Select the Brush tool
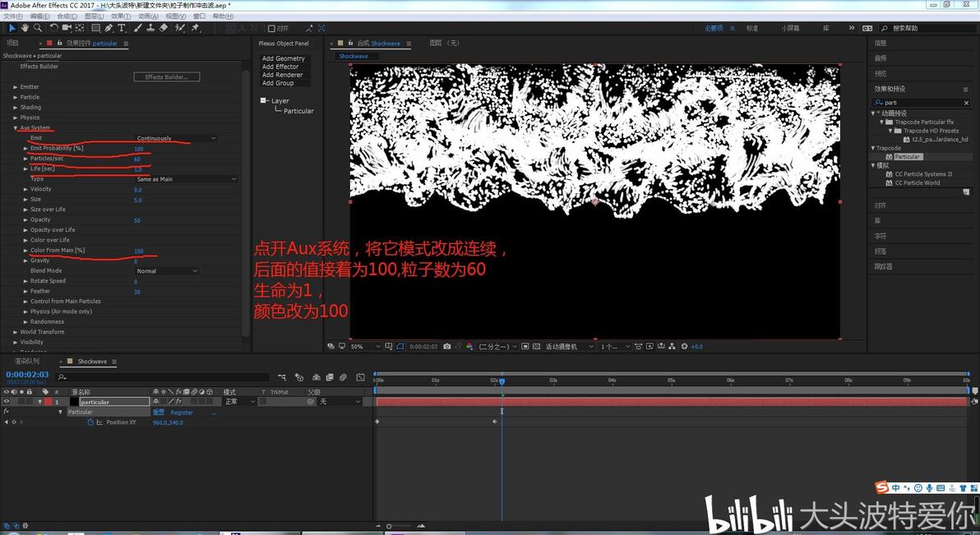980x535 pixels. pyautogui.click(x=137, y=28)
